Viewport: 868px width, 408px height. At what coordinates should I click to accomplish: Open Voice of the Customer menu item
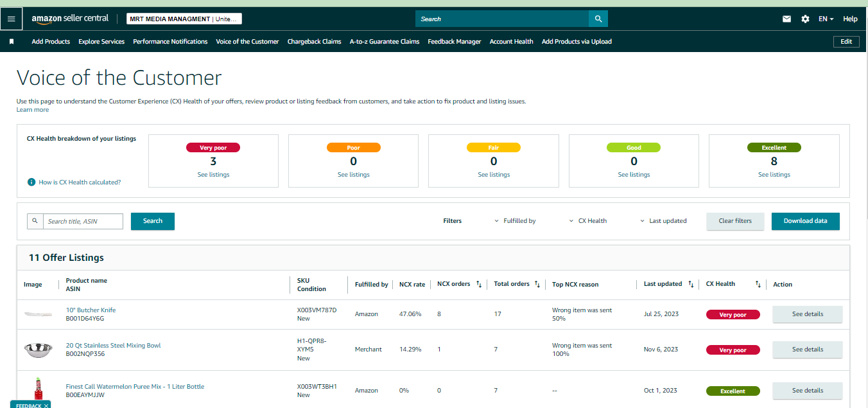coord(247,42)
